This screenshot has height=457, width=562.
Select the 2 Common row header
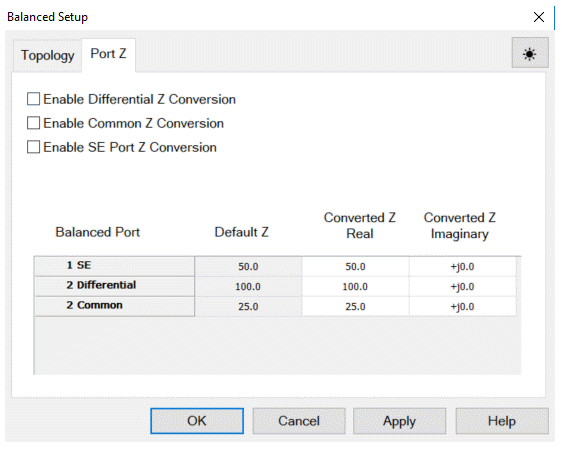coord(114,306)
